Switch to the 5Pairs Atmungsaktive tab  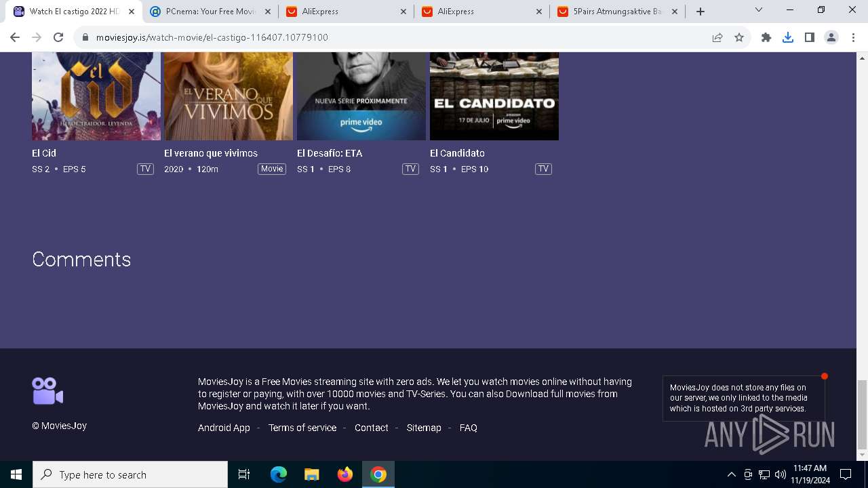617,12
